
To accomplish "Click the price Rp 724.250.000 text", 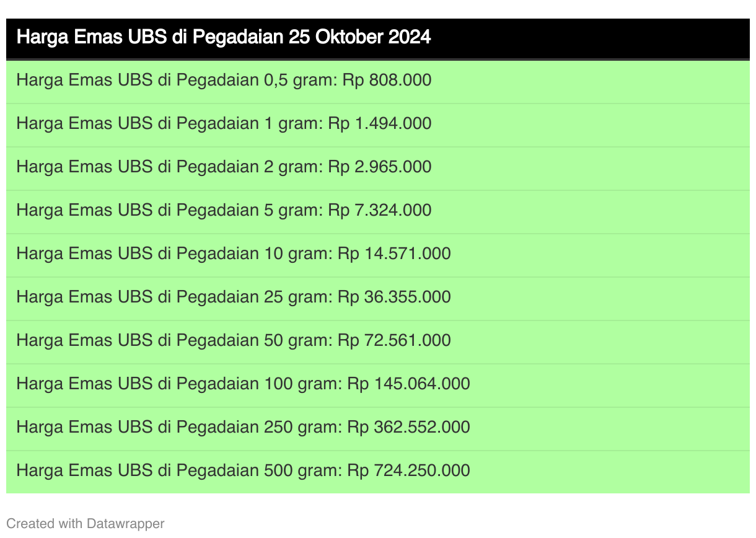I will (x=408, y=471).
